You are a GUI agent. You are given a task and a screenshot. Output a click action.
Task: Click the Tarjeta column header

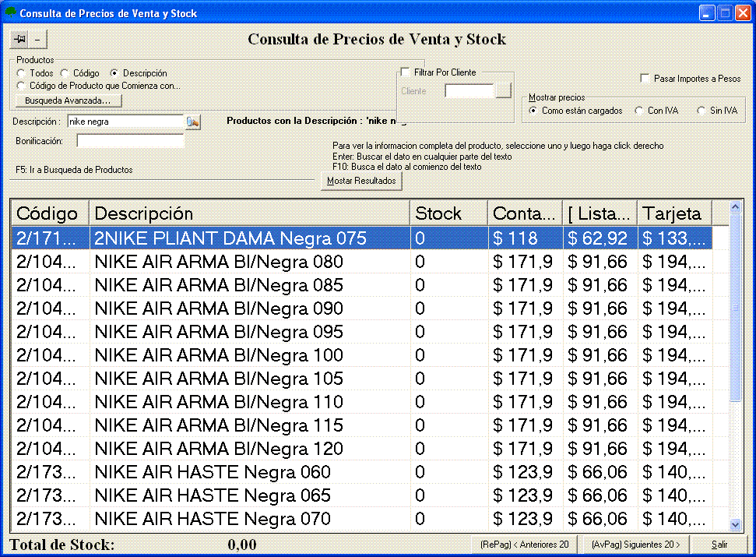pos(675,213)
